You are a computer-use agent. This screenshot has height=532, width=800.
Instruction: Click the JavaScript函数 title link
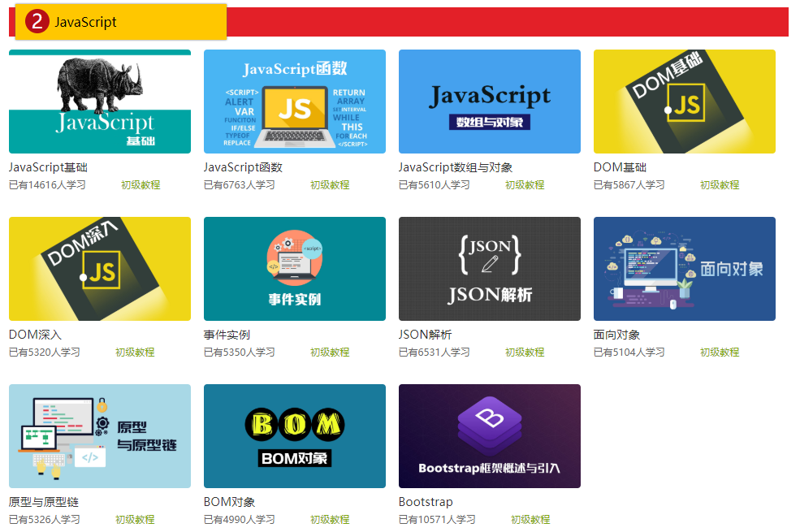coord(244,167)
